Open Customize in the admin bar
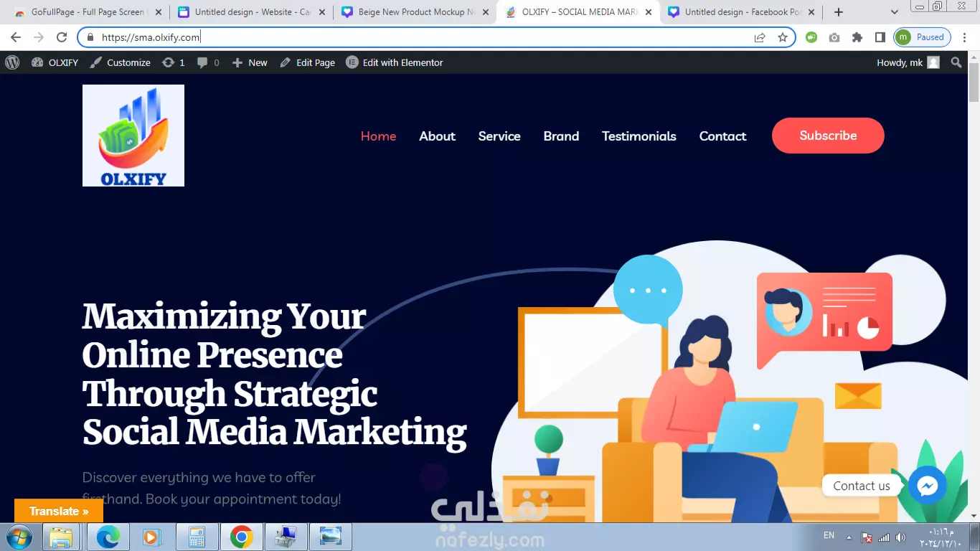Image resolution: width=980 pixels, height=551 pixels. 120,62
